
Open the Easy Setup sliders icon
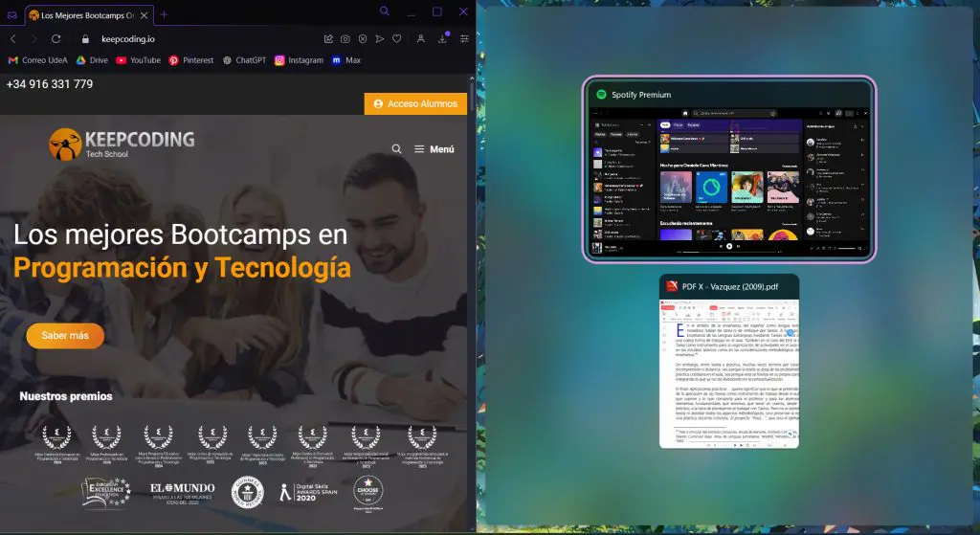click(464, 38)
